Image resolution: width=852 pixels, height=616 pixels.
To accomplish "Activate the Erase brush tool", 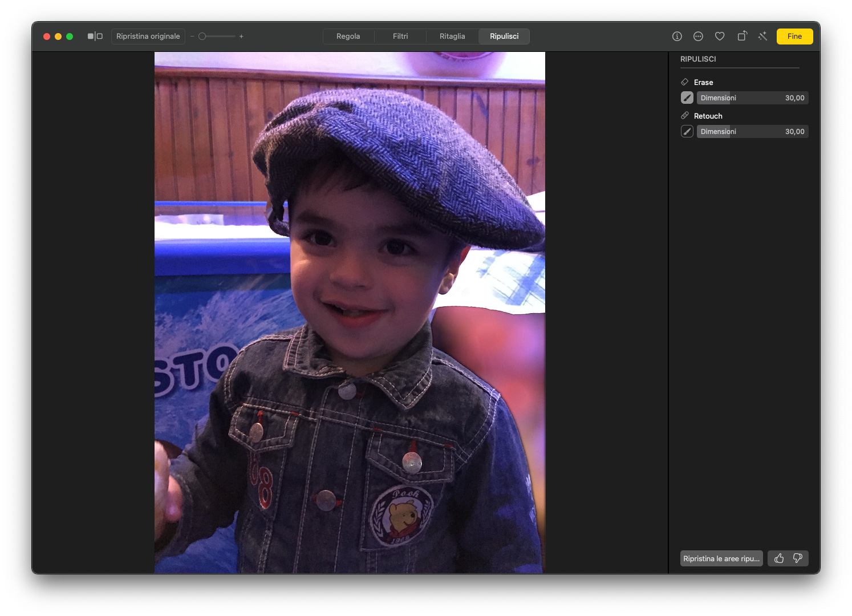I will point(687,98).
